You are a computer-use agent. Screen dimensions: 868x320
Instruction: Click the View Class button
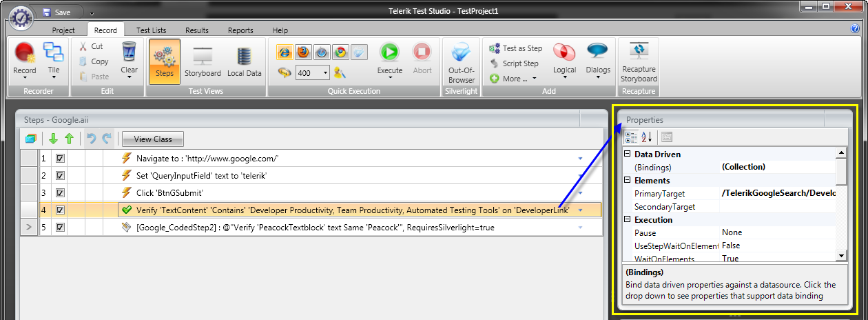pos(153,139)
